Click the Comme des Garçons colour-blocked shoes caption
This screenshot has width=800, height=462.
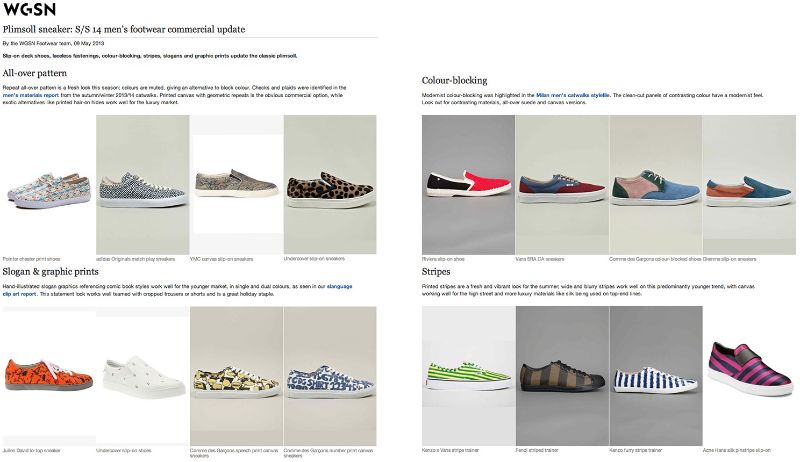(655, 259)
